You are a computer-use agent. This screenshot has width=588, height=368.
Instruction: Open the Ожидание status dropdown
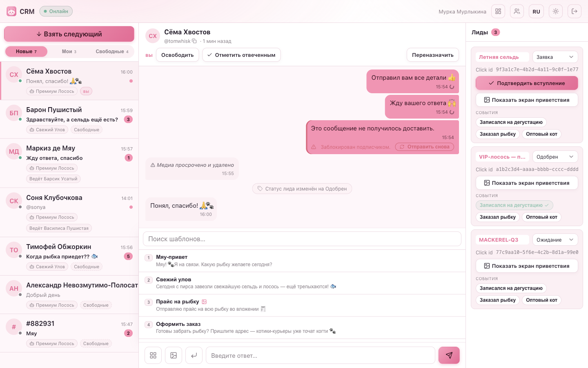[555, 240]
